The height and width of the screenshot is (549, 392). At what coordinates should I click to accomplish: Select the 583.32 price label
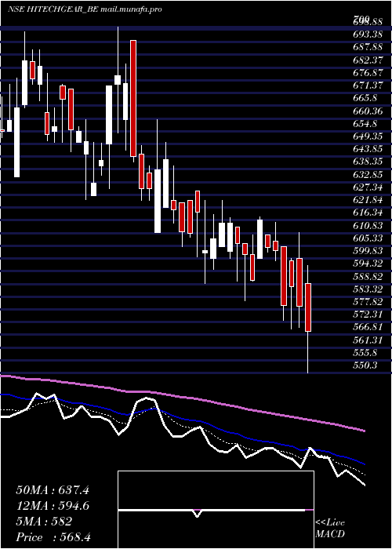pyautogui.click(x=368, y=290)
